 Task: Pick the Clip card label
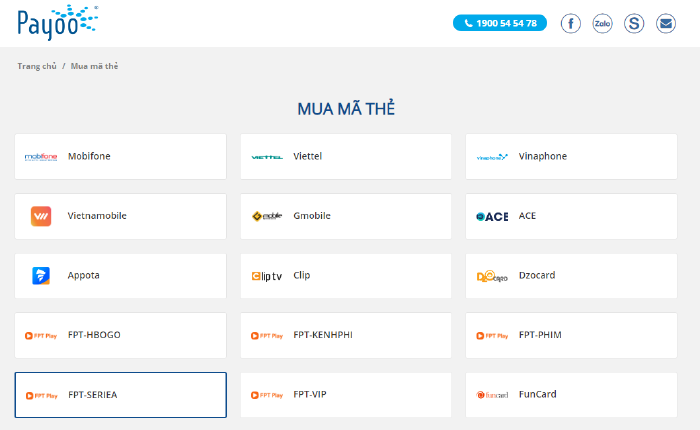pos(301,276)
